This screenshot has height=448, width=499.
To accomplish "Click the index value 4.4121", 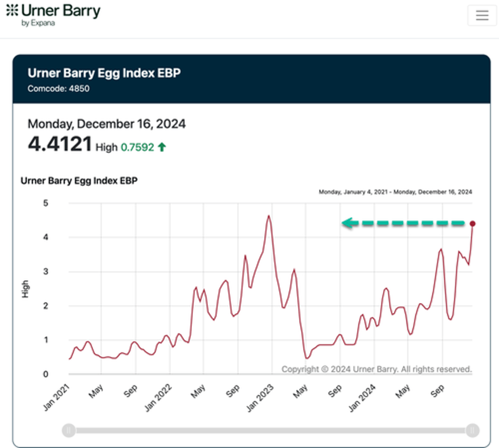I will (x=60, y=144).
